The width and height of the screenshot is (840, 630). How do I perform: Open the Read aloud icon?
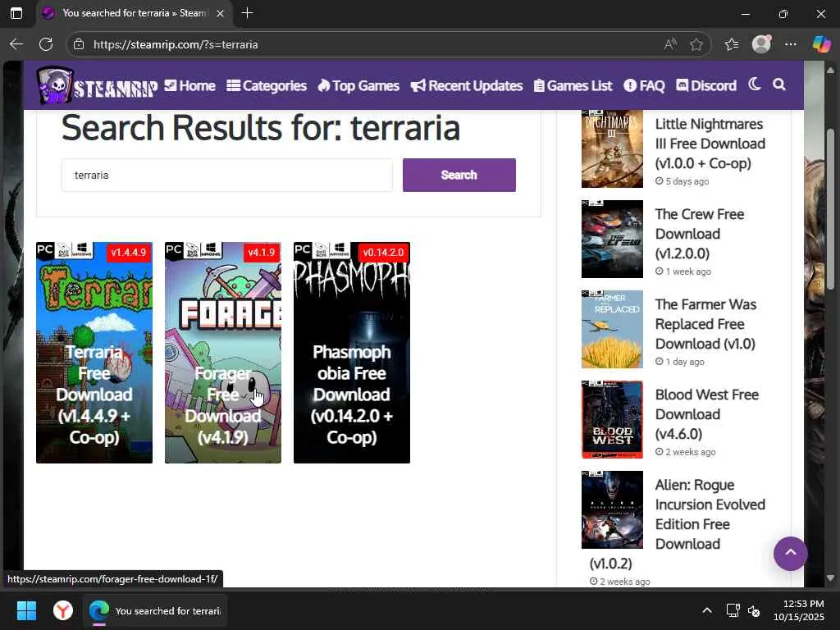click(670, 44)
